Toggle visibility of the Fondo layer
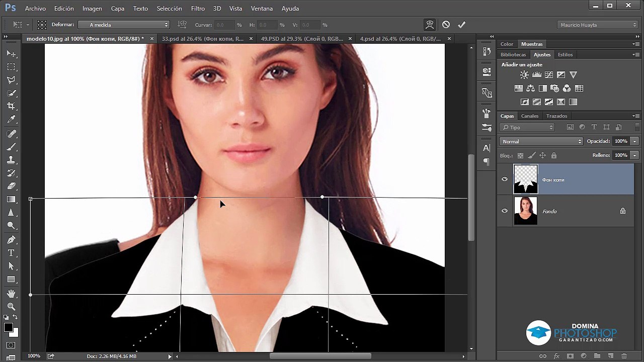 (505, 211)
